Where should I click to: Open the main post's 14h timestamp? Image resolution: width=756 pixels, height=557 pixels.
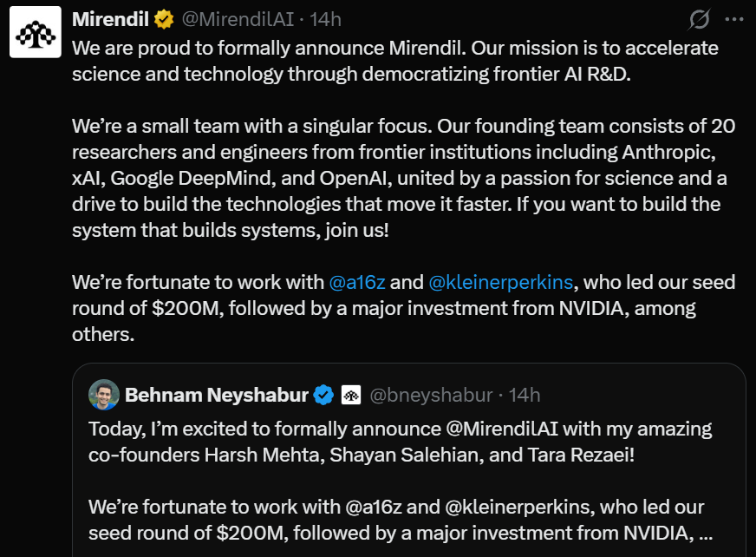point(325,20)
